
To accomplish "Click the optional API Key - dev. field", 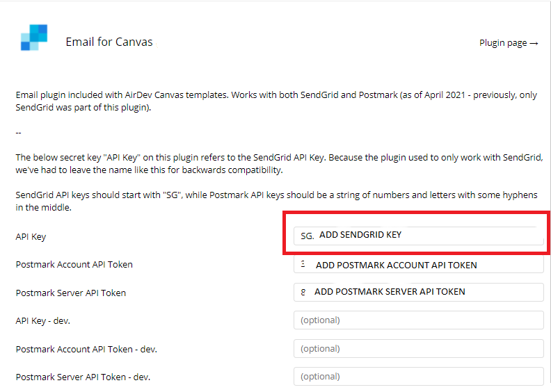I will point(418,320).
